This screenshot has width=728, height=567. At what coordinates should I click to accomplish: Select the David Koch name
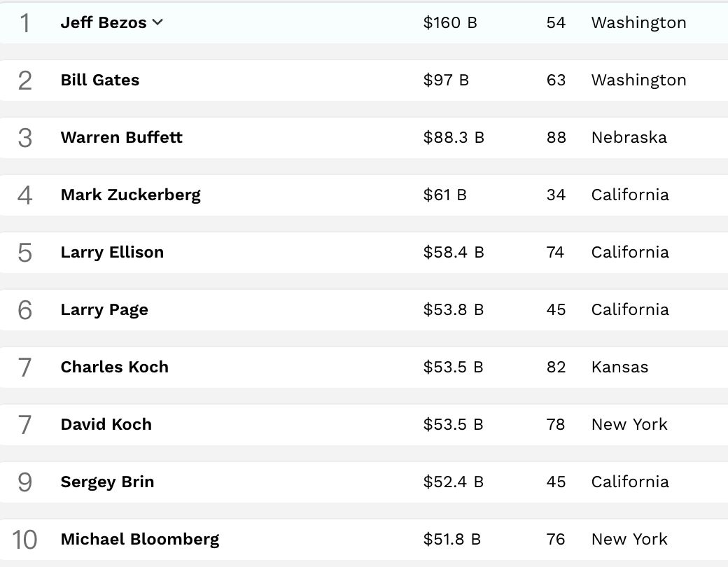[x=106, y=424]
